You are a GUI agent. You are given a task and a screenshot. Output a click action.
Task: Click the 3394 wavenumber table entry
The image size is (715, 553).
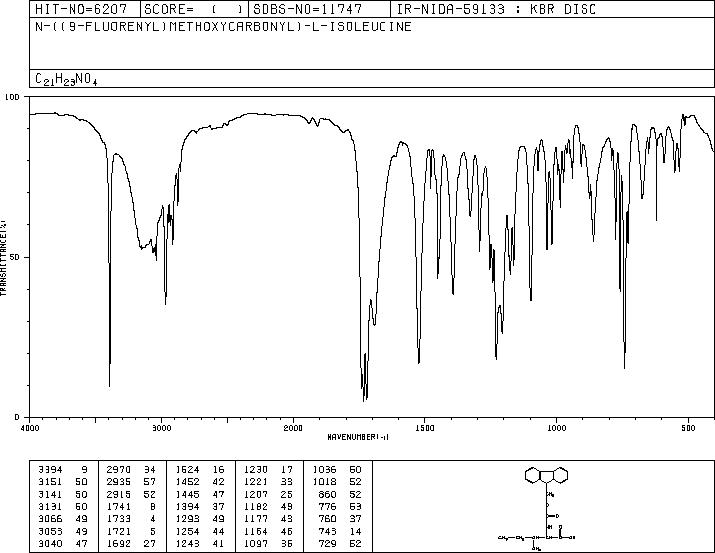pos(50,469)
